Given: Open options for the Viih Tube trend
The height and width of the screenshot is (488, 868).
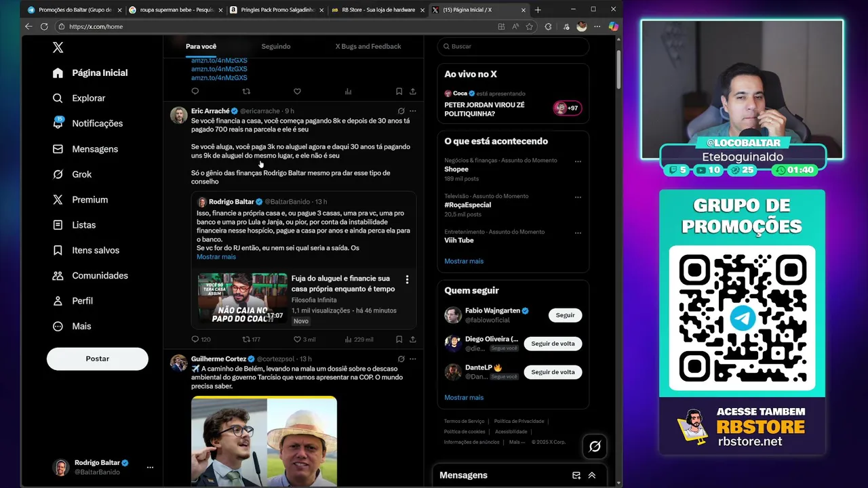Looking at the screenshot, I should [578, 232].
